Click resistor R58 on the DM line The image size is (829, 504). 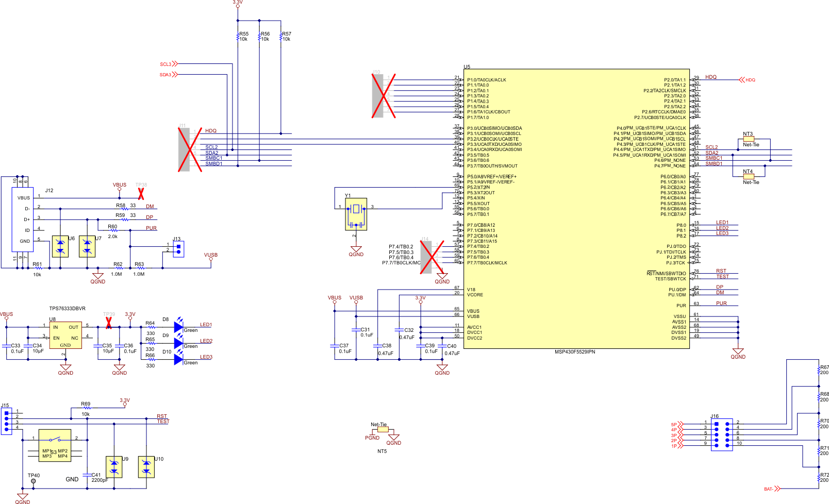[125, 209]
